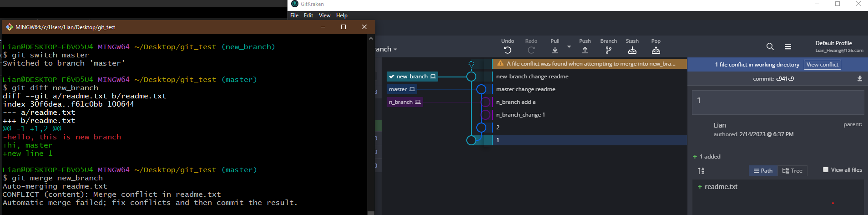Open the GitKraken Help menu
This screenshot has height=215, width=868.
coord(342,15)
